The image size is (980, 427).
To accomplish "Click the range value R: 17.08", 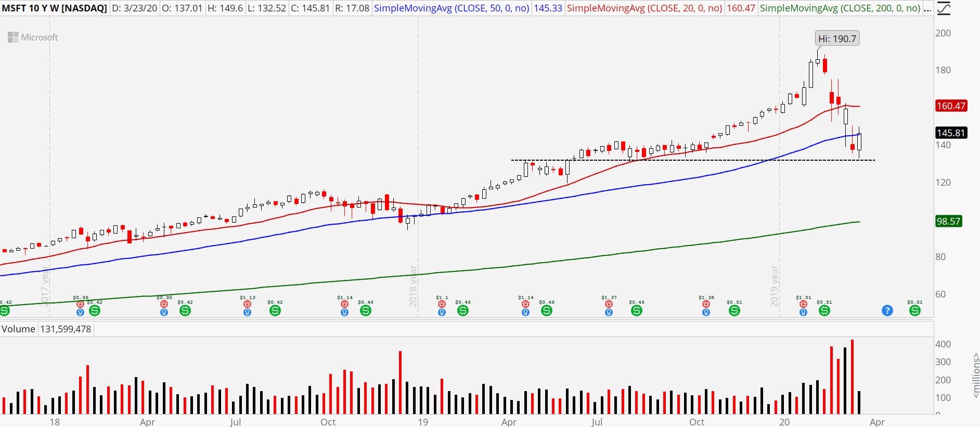I will pyautogui.click(x=352, y=8).
